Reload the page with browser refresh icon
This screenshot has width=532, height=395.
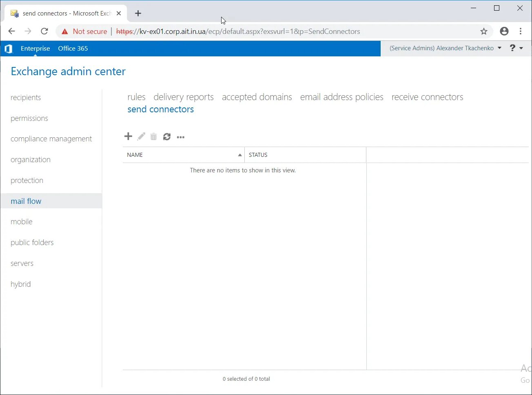click(44, 31)
